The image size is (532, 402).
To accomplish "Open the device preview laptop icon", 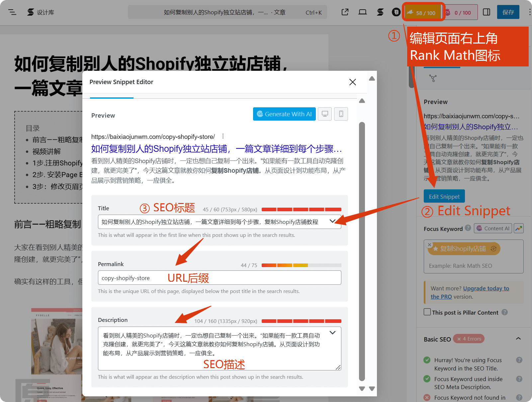I will (363, 12).
